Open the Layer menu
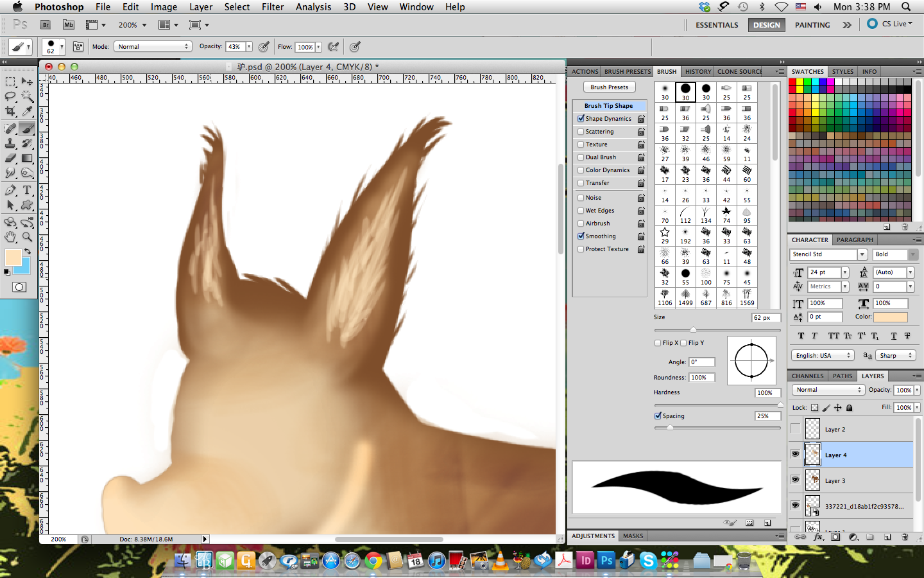Viewport: 924px width, 578px height. pyautogui.click(x=201, y=6)
